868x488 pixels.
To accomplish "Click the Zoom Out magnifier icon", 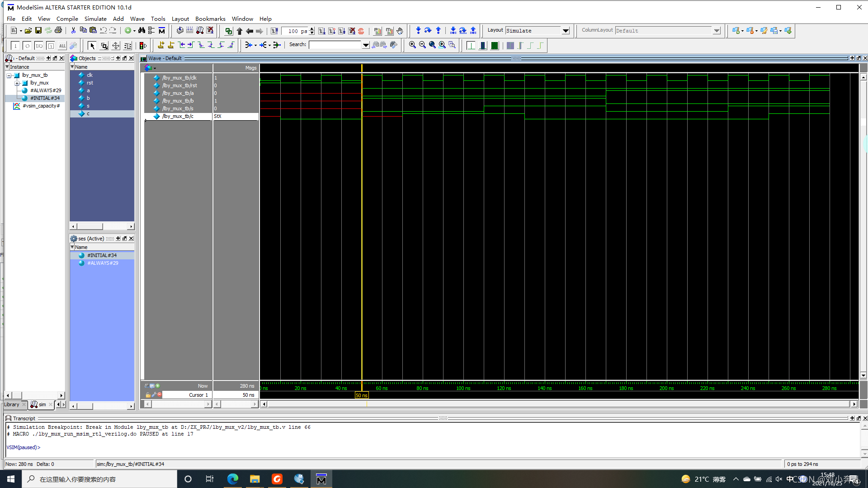I will [x=422, y=45].
